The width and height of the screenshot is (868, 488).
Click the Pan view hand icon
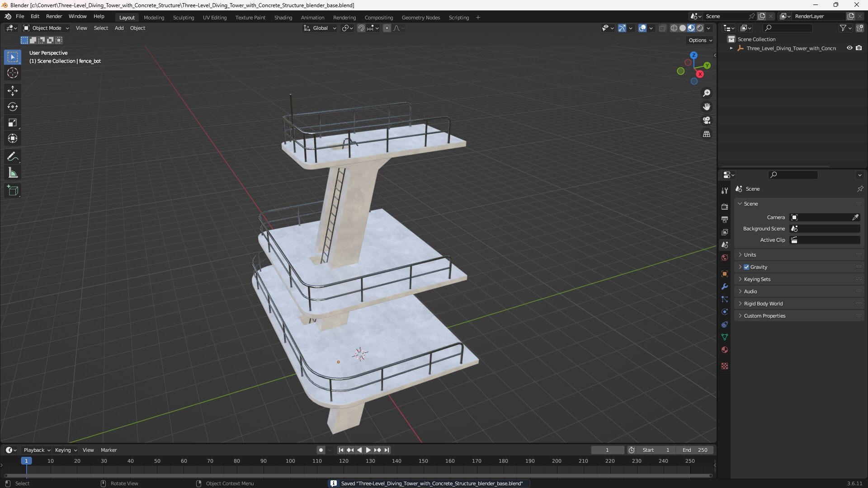[706, 107]
